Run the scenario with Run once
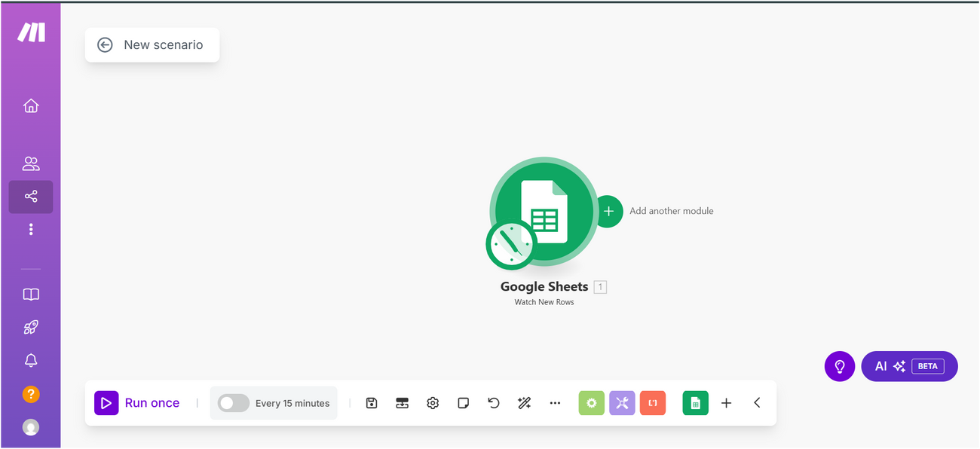The image size is (980, 449). 137,403
